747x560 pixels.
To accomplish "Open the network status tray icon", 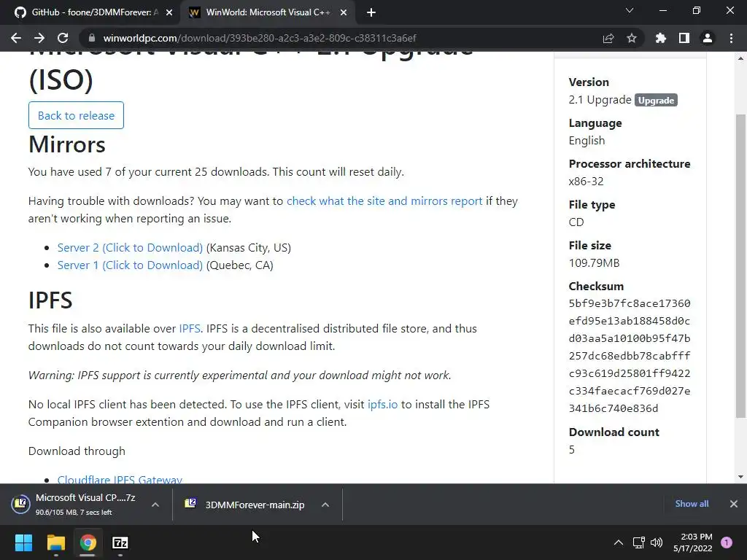I will click(638, 542).
